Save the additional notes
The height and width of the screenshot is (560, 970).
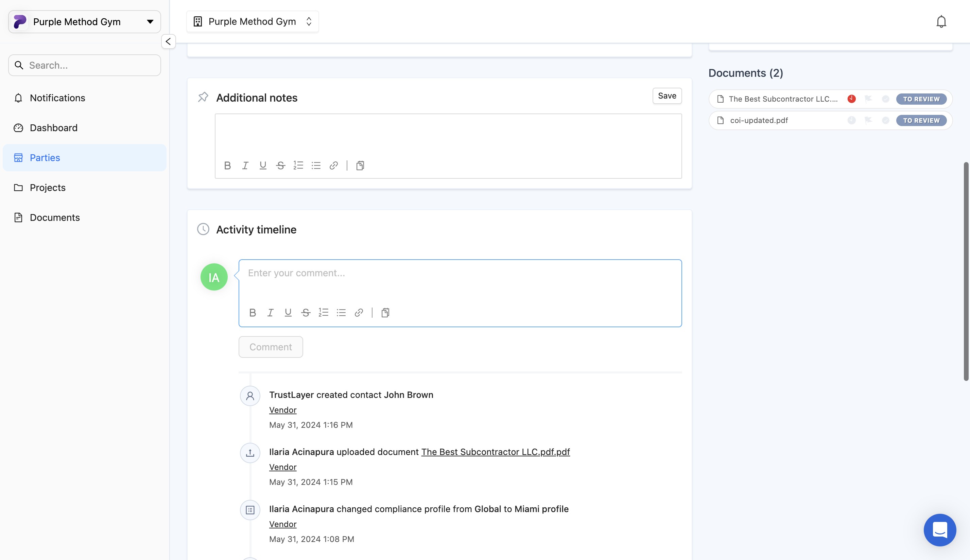click(666, 96)
